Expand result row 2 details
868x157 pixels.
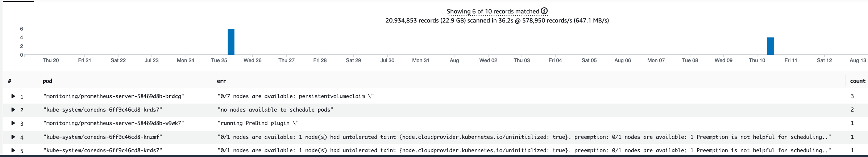(x=13, y=110)
